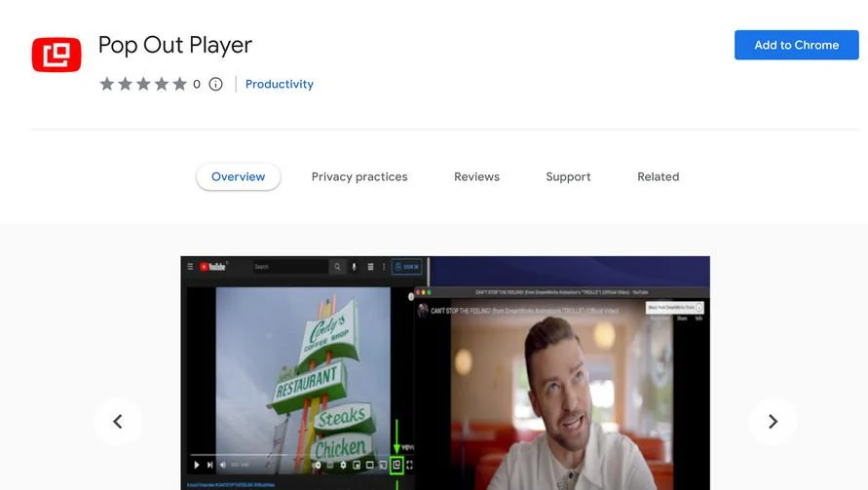Image resolution: width=868 pixels, height=490 pixels.
Task: Click the "0" ratings count
Action: pyautogui.click(x=197, y=84)
